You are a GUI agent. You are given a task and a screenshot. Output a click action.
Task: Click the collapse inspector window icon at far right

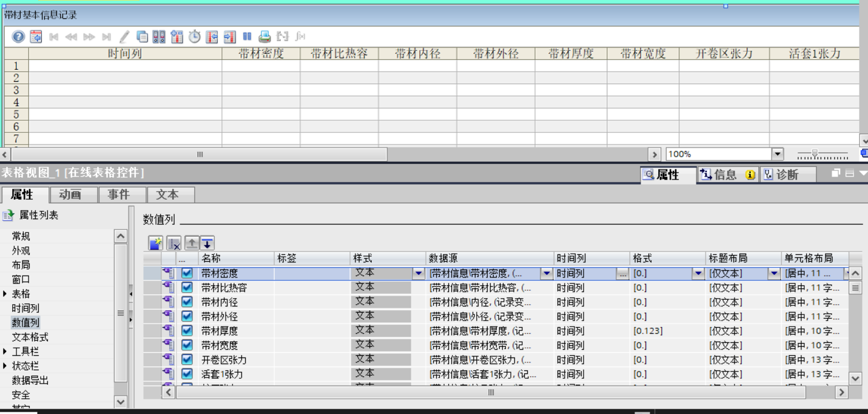(x=863, y=174)
